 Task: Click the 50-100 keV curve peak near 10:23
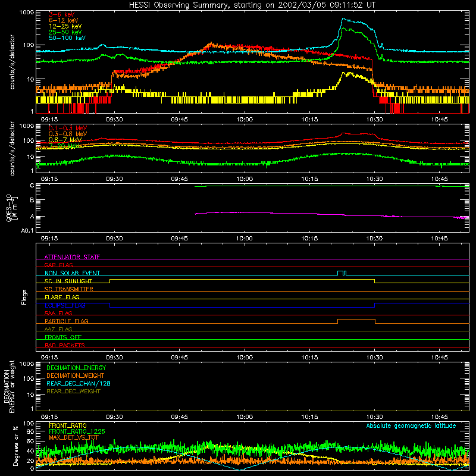click(x=344, y=18)
